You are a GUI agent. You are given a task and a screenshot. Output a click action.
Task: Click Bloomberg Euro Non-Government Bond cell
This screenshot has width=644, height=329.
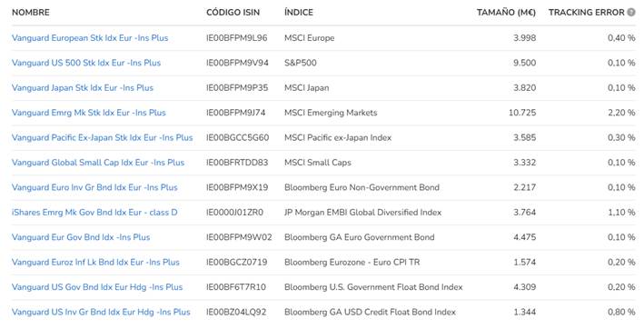(362, 188)
